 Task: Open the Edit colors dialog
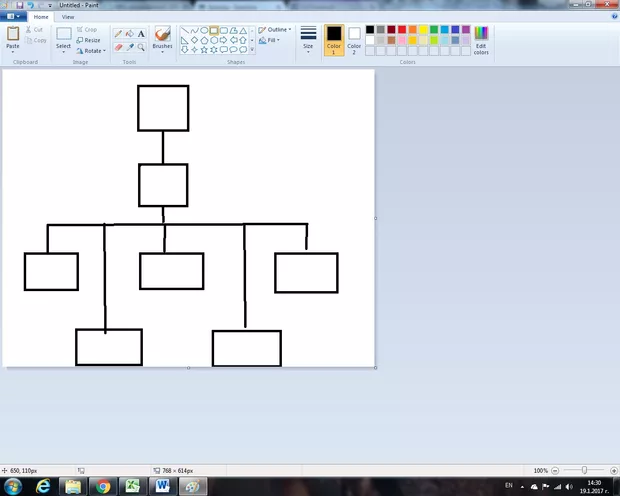pos(481,38)
